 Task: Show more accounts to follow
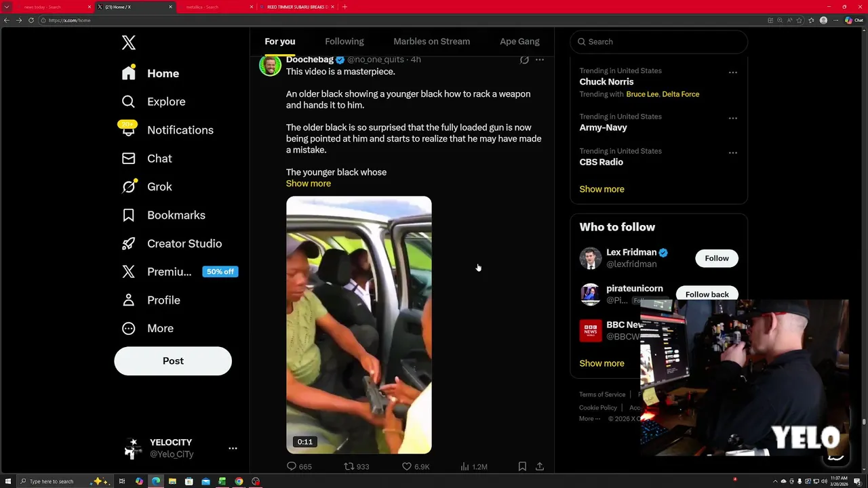click(601, 363)
